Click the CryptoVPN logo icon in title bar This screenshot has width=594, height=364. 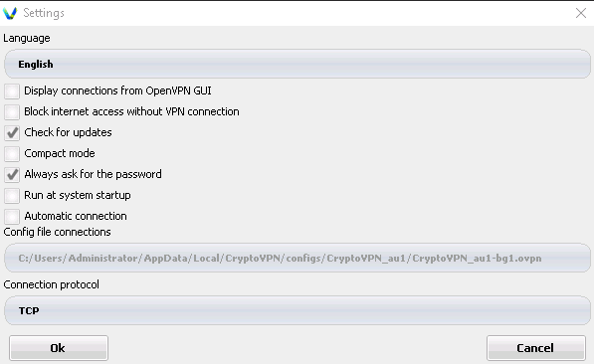(x=10, y=13)
